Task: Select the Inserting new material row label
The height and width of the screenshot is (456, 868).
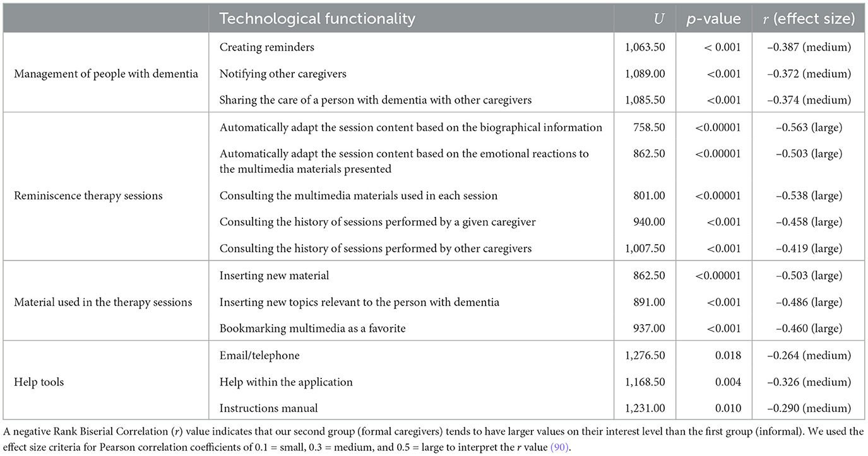Action: 274,276
